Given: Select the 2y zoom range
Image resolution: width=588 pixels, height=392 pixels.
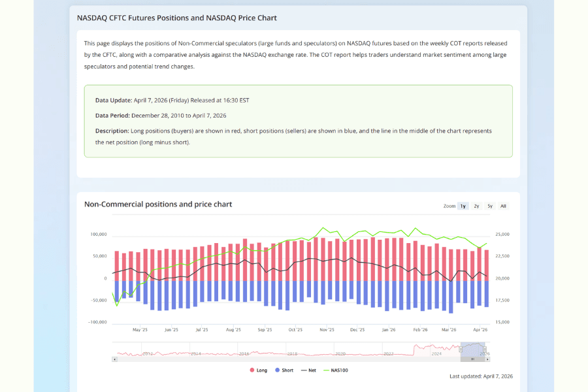Looking at the screenshot, I should coord(476,206).
